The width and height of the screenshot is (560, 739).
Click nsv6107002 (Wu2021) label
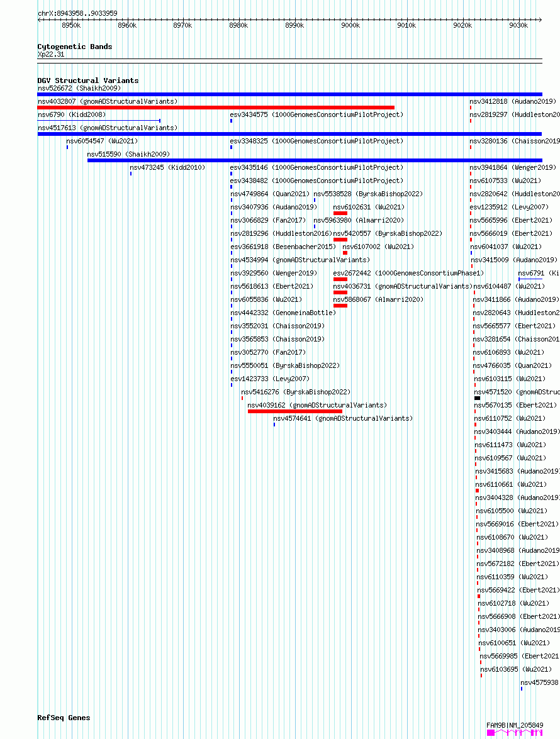pos(379,247)
